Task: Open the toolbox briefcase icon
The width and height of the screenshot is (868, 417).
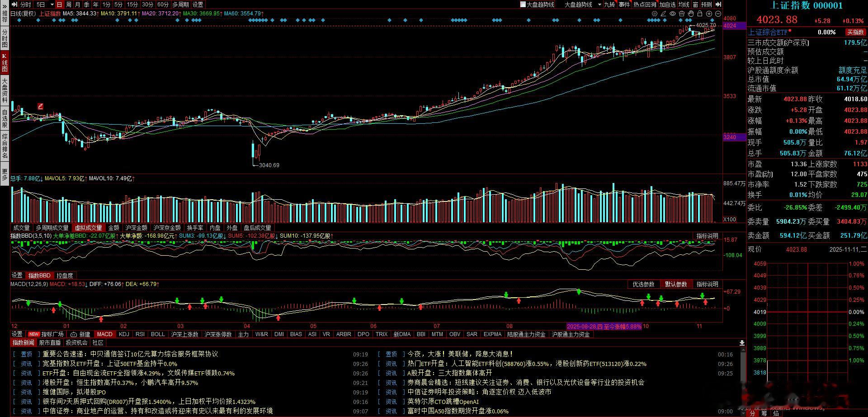Action: coord(682,14)
